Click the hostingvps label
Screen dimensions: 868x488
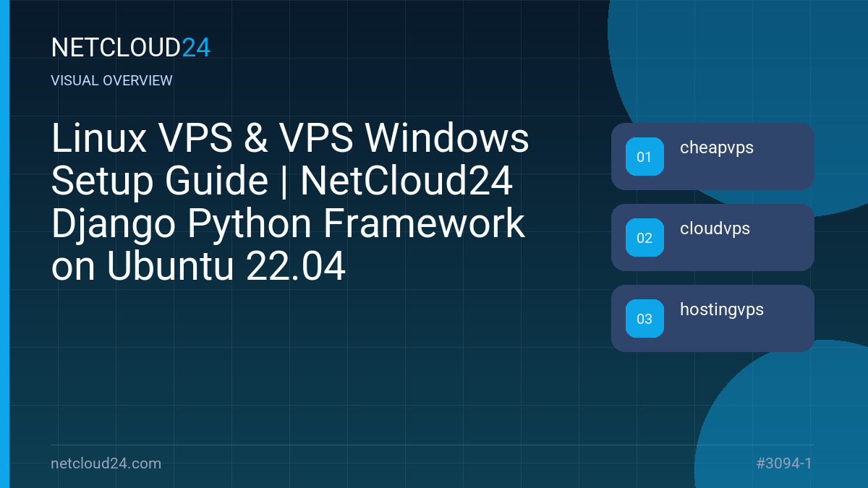722,310
